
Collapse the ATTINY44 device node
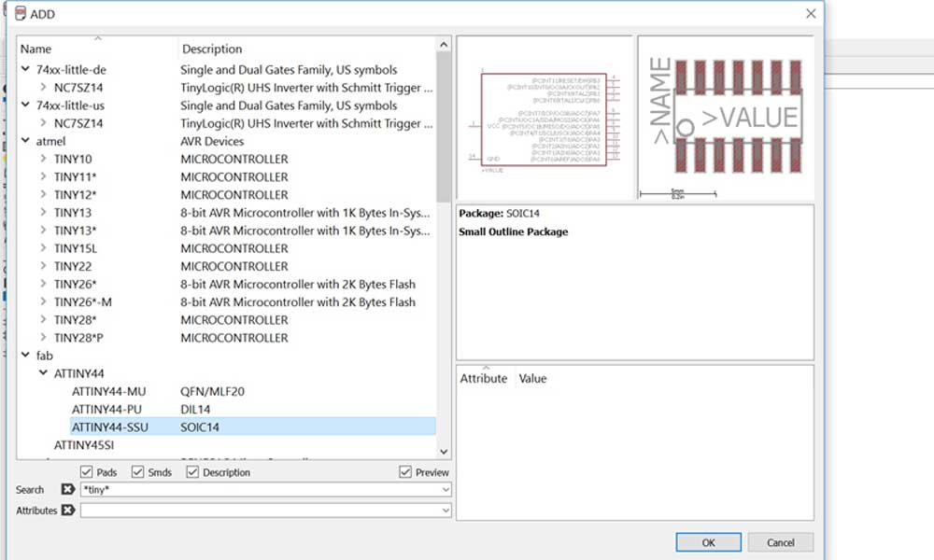(x=44, y=372)
